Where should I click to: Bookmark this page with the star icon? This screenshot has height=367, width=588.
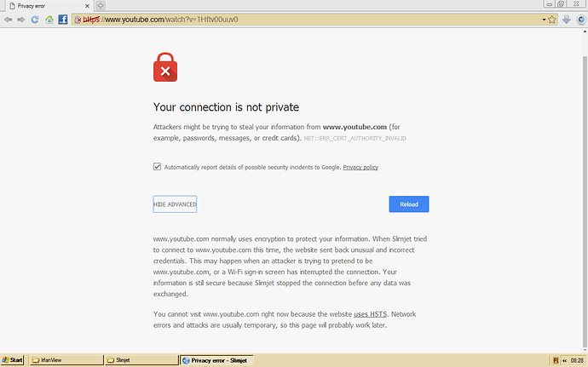[x=552, y=20]
